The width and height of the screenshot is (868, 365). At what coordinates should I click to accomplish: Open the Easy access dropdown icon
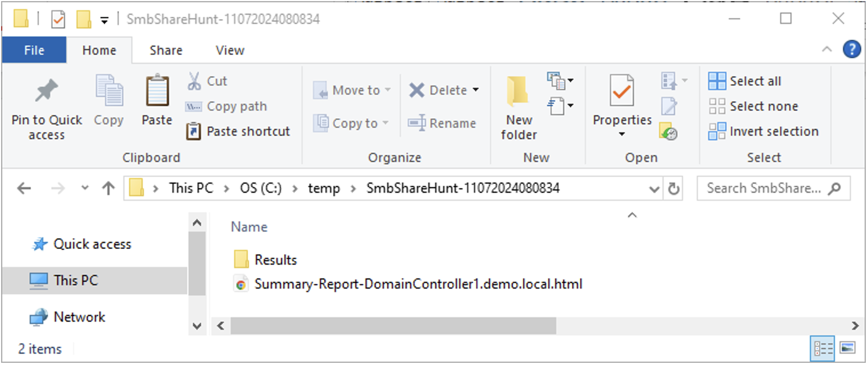(x=560, y=105)
